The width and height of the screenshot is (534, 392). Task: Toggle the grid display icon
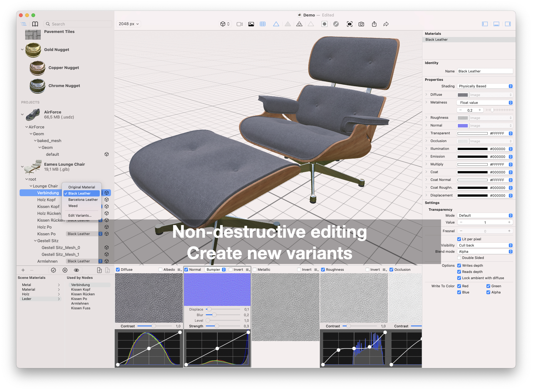tap(263, 24)
